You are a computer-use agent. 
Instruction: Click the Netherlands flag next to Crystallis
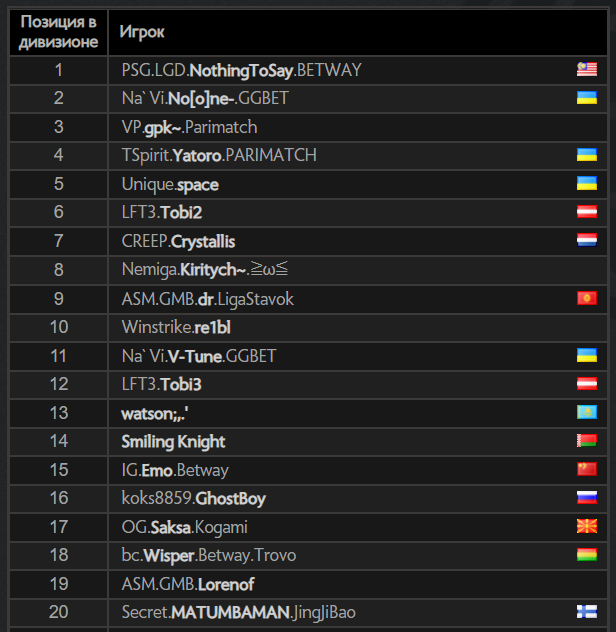point(587,241)
